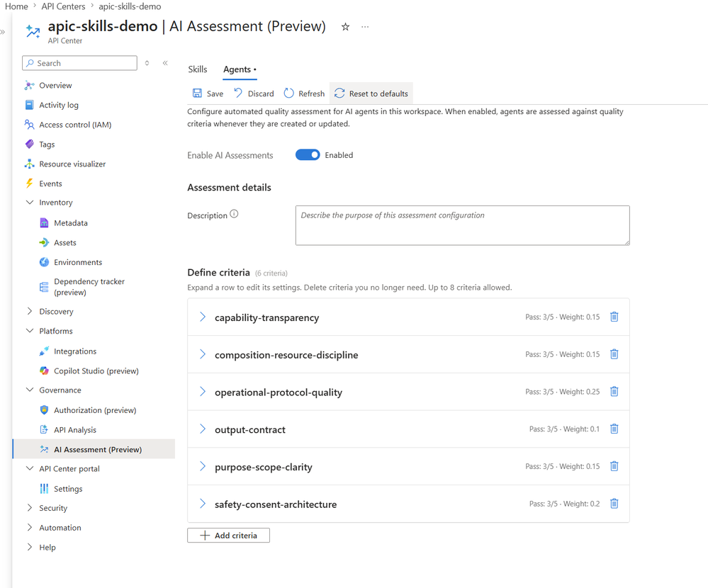Click the Assets icon
The width and height of the screenshot is (708, 588).
click(x=44, y=242)
